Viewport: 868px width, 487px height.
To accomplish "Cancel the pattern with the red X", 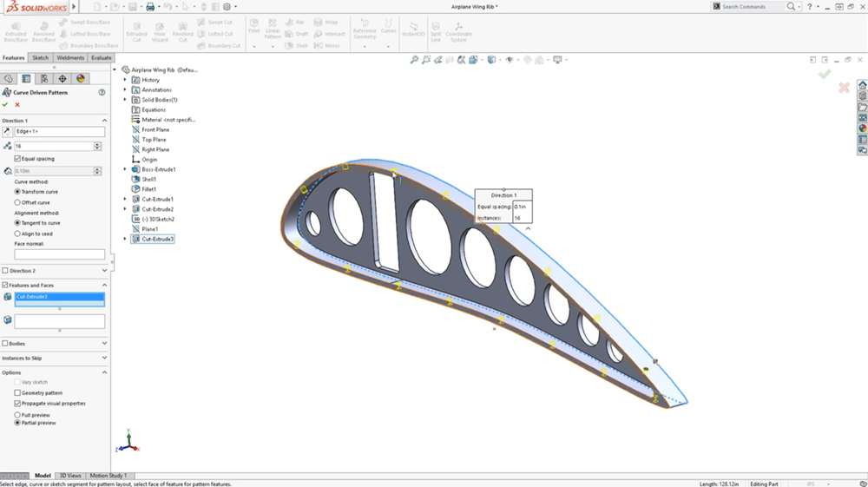I will pos(17,104).
